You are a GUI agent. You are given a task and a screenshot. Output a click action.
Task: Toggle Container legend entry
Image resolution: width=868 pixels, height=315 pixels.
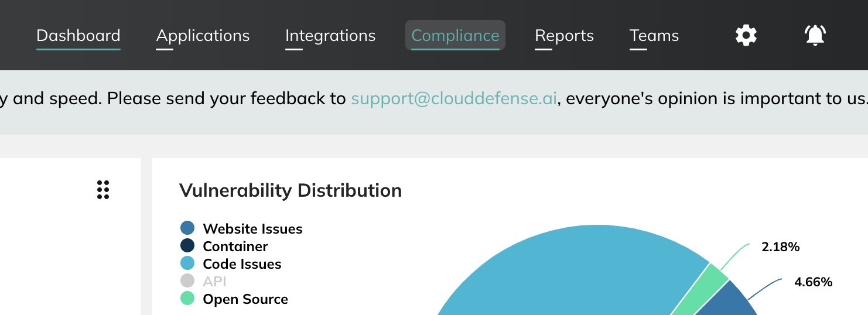pos(224,246)
